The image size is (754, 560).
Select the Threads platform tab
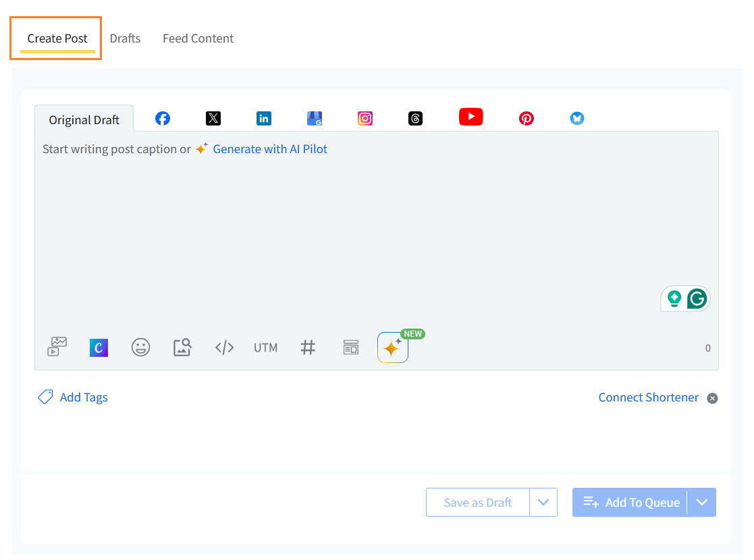tap(416, 118)
